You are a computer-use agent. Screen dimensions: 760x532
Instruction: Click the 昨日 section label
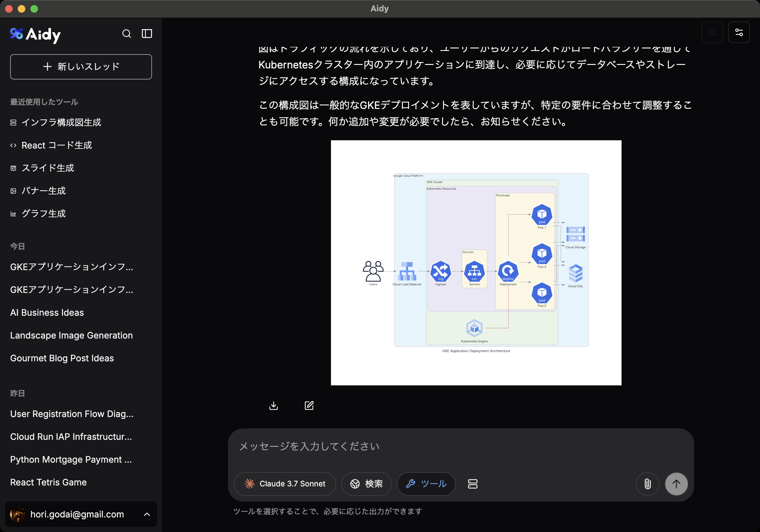[17, 394]
